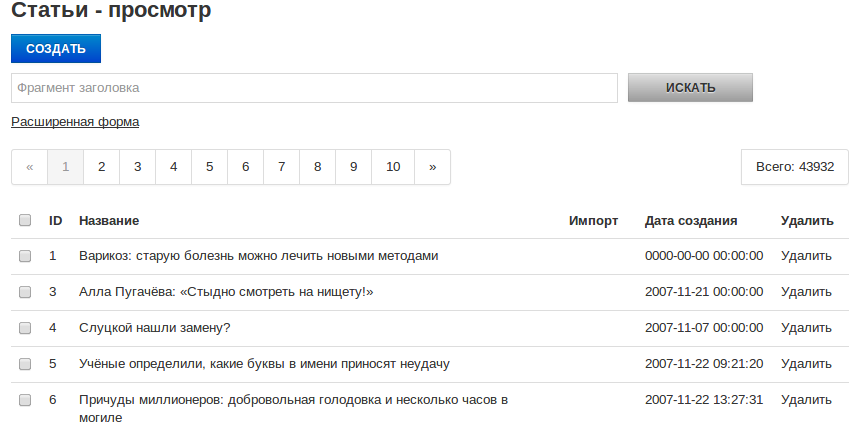The image size is (849, 433).
Task: Toggle the select-all checkbox in header
Action: 25,220
